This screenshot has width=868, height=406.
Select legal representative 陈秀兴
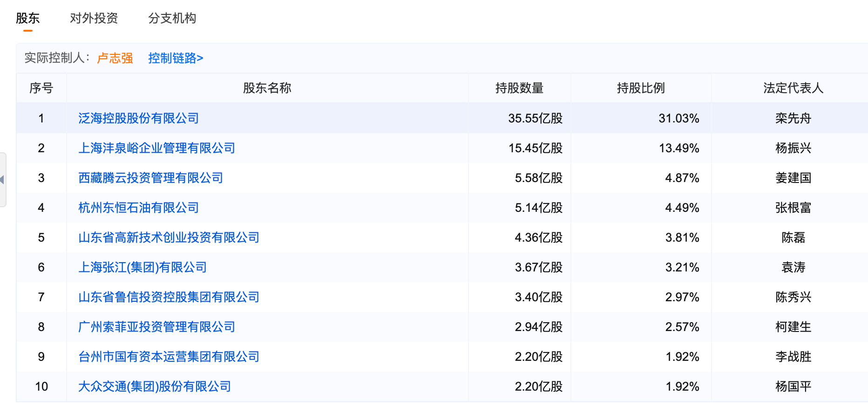point(793,297)
